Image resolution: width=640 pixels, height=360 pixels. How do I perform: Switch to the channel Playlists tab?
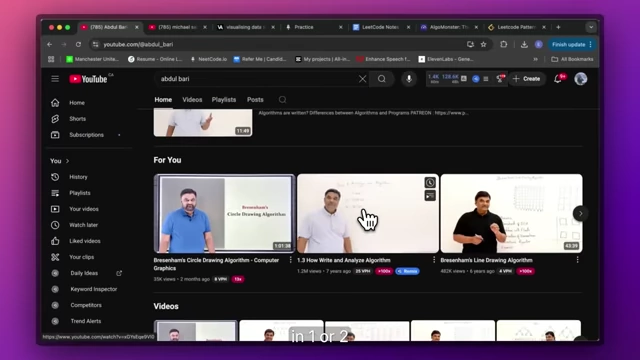coord(224,100)
